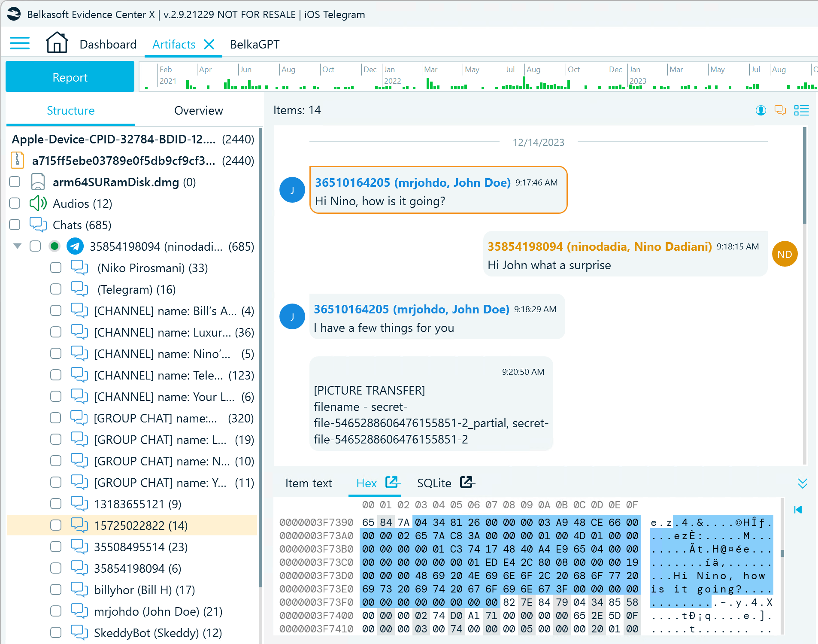Show the Item text pane
Screen dimensions: 818x644
pos(309,483)
